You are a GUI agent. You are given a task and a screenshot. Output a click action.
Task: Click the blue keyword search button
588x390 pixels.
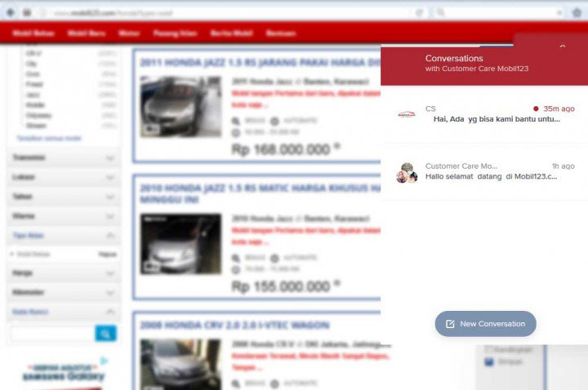point(105,334)
